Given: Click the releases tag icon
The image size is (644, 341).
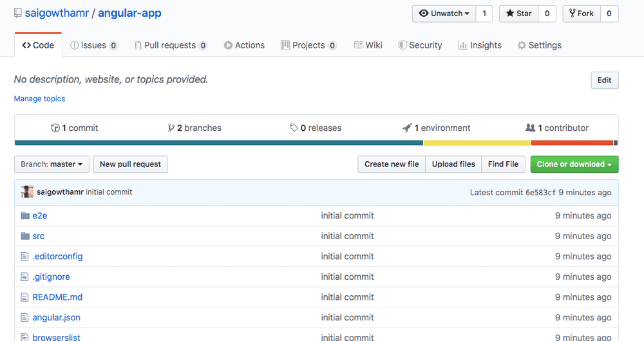Looking at the screenshot, I should 293,128.
